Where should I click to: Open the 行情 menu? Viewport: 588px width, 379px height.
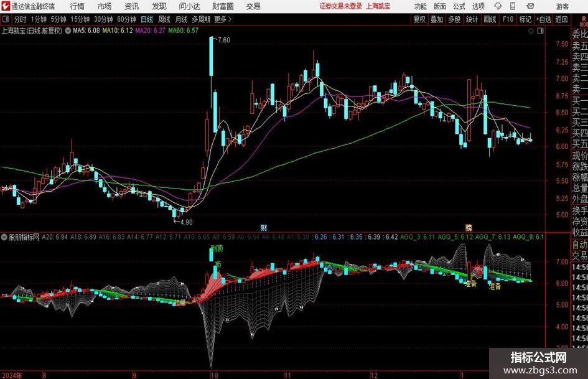(x=77, y=6)
